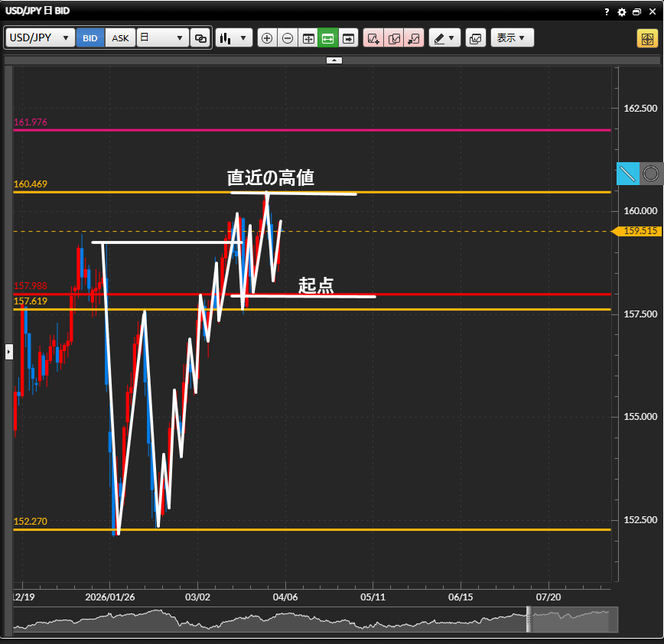Image resolution: width=664 pixels, height=644 pixels.
Task: Switch price display to BID
Action: (x=90, y=38)
